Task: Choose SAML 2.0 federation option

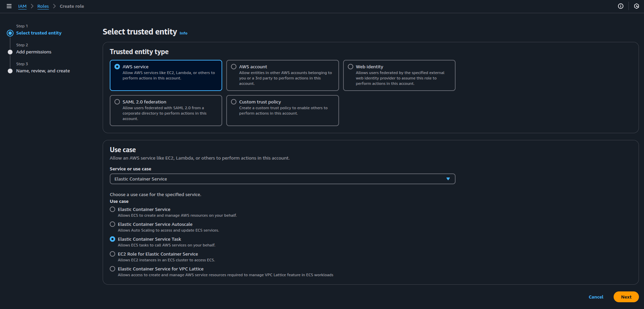Action: 117,102
